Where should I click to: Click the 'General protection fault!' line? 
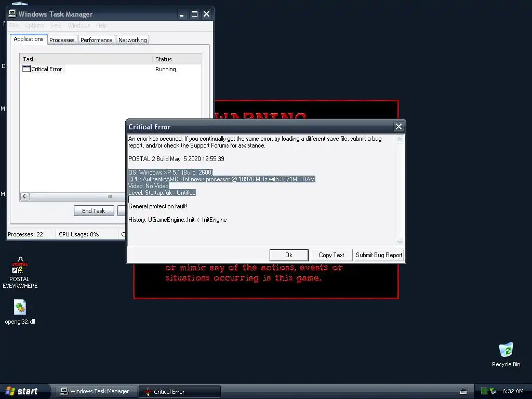(x=157, y=206)
